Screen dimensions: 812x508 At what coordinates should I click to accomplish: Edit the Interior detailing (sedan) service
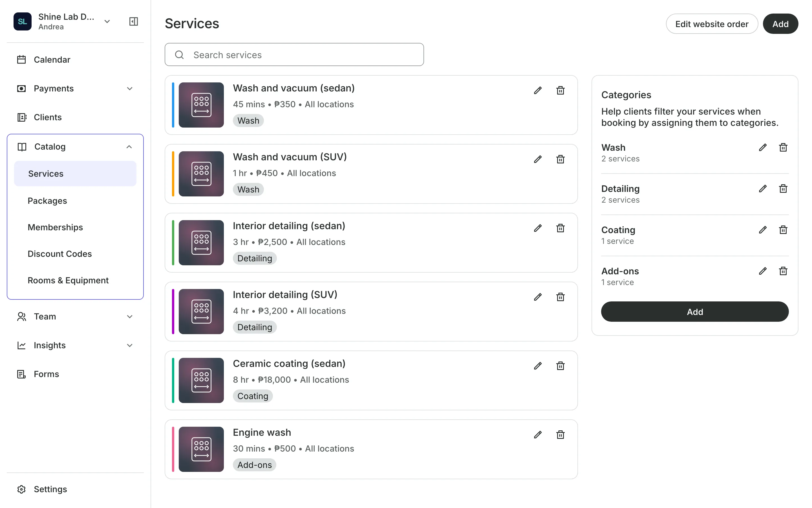tap(538, 228)
